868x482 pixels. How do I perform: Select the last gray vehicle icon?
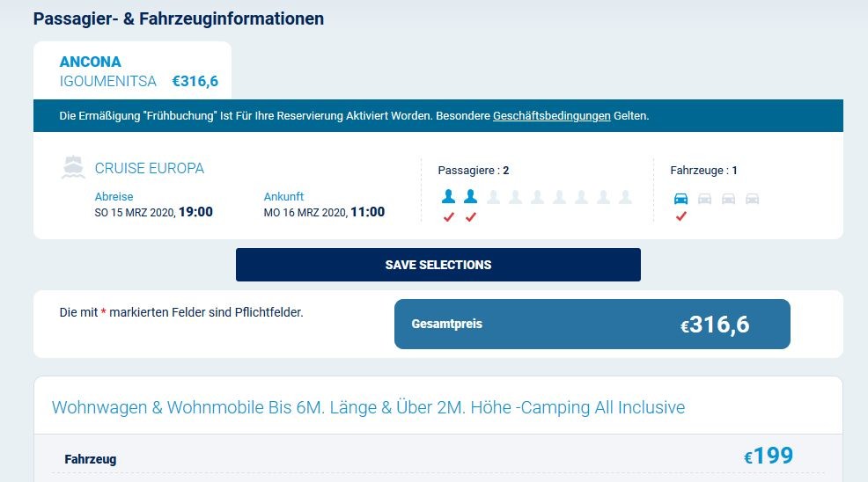[x=753, y=199]
